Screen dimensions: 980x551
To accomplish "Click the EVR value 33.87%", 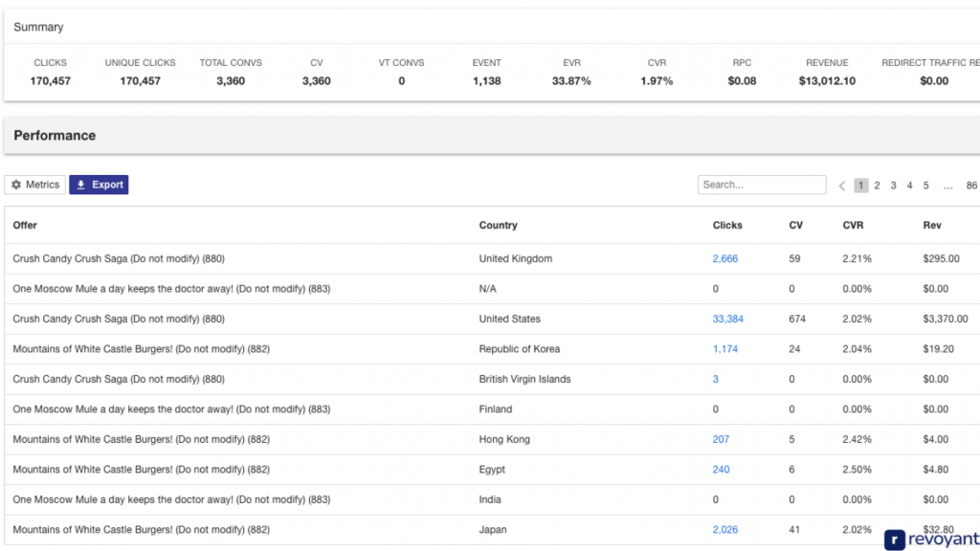I will 571,81.
